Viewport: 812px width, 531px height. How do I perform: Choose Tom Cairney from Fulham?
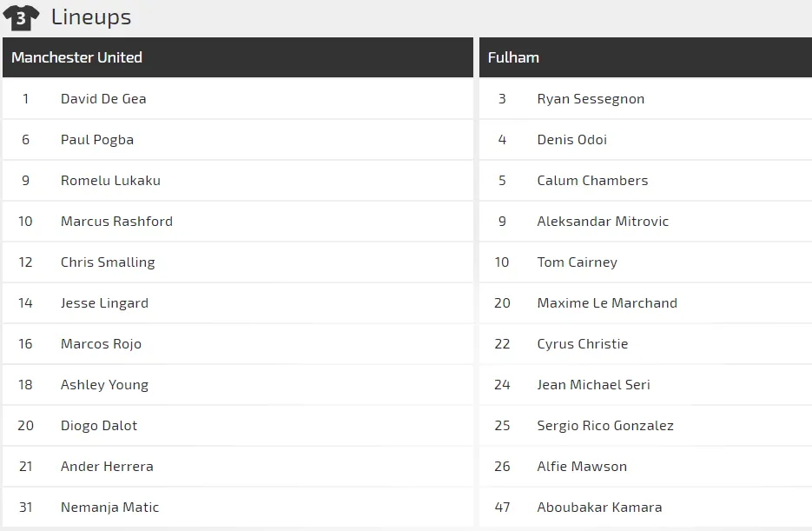(x=577, y=262)
